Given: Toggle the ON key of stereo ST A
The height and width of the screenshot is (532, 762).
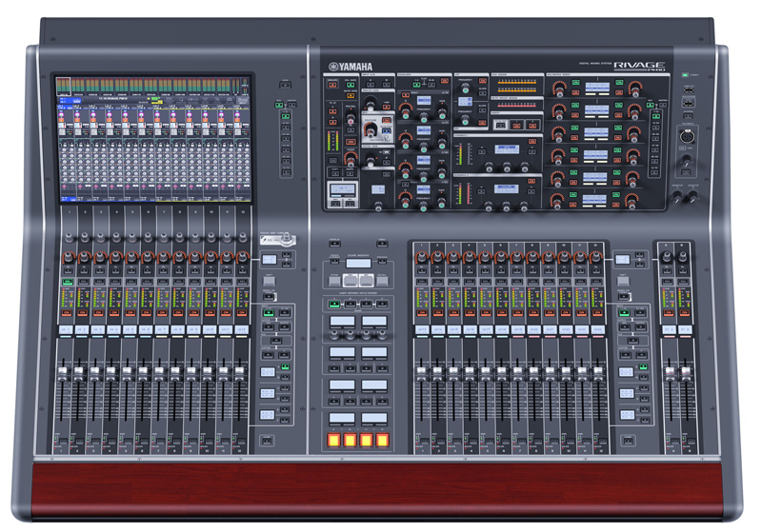Looking at the screenshot, I should pos(669,313).
